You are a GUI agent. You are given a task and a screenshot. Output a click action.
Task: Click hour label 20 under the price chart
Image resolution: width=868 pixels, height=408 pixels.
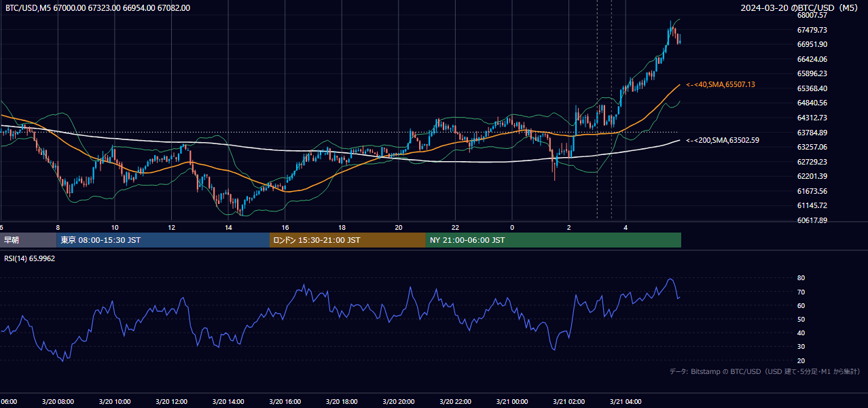[399, 227]
